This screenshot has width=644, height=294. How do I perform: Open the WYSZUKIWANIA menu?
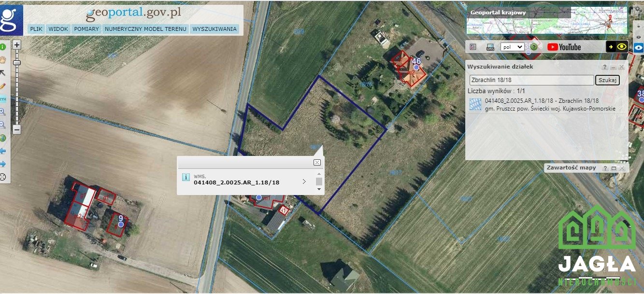[x=215, y=29]
